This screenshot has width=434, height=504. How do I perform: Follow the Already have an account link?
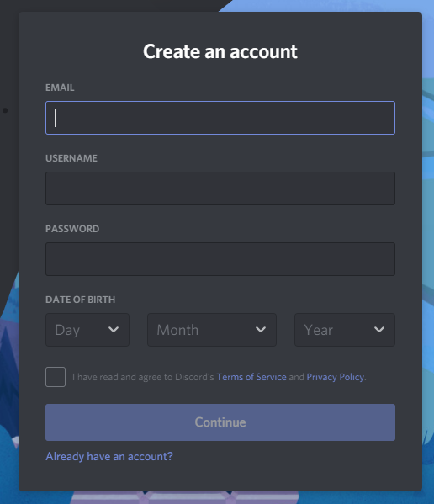pyautogui.click(x=109, y=456)
